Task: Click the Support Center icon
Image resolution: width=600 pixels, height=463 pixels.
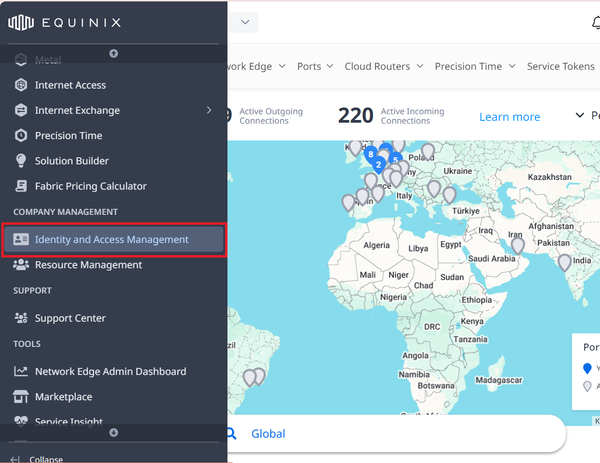Action: pos(21,318)
